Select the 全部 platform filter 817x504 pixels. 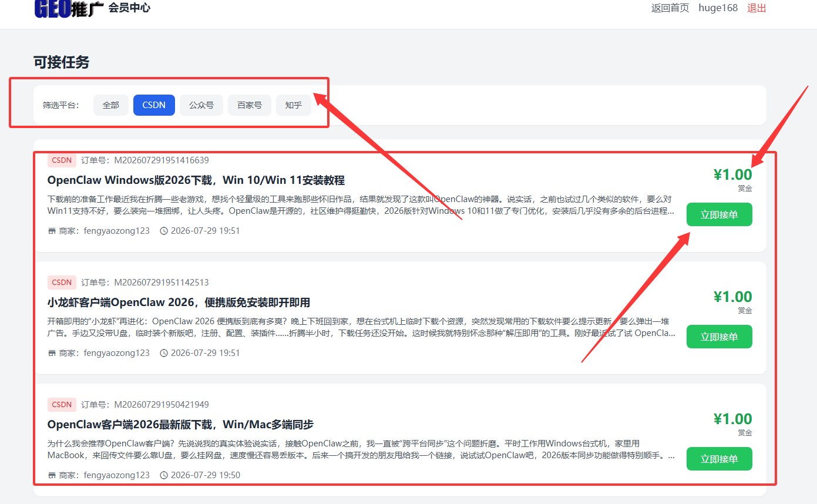point(111,105)
